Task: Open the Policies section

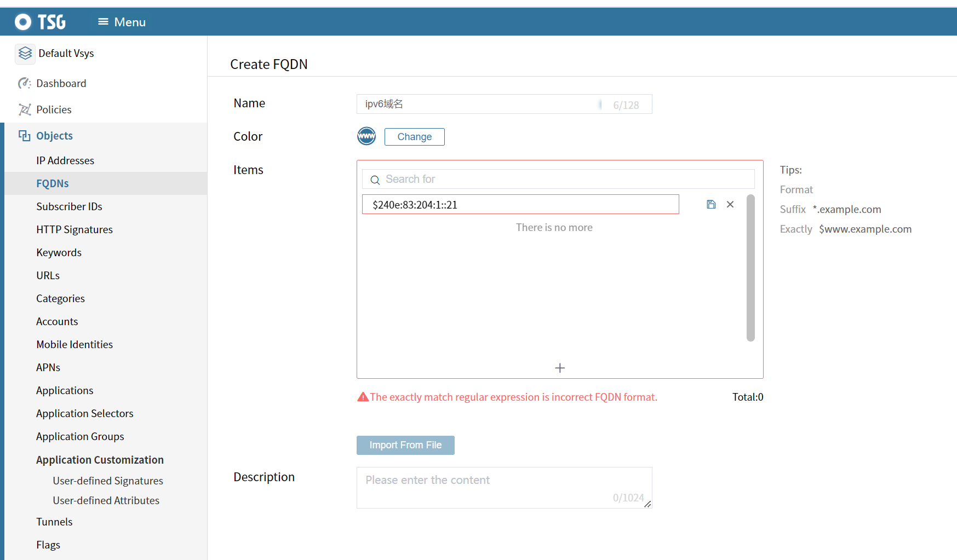Action: click(x=54, y=109)
